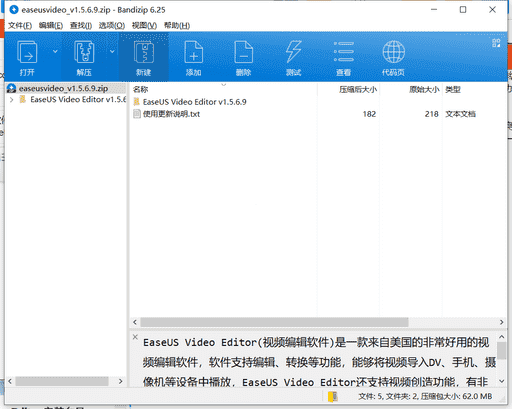Open the 编辑(E) menu

point(51,25)
